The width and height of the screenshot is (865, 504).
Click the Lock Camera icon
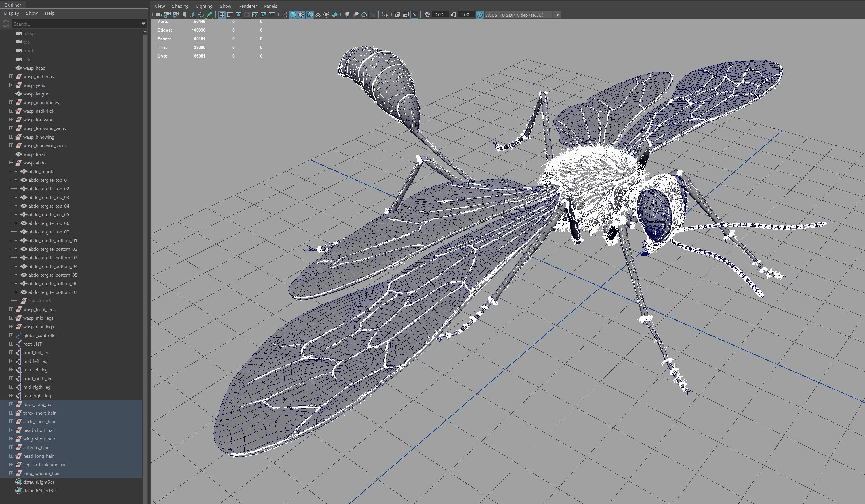click(167, 15)
